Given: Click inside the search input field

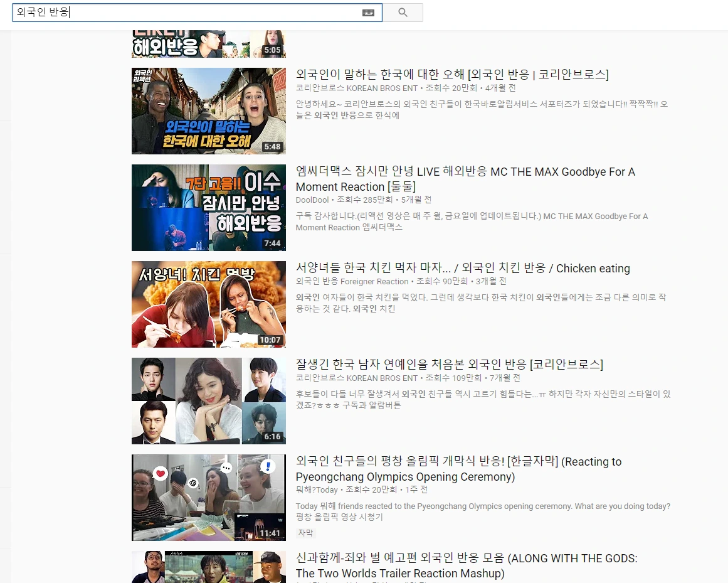Looking at the screenshot, I should (188, 12).
